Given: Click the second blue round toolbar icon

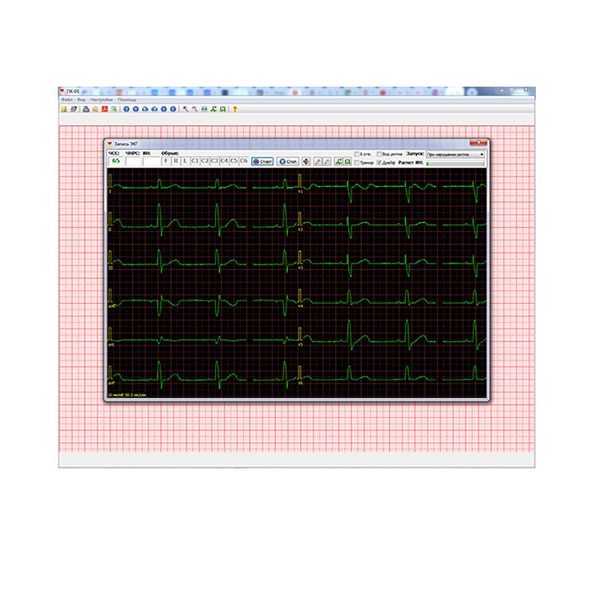Looking at the screenshot, I should pos(135,109).
